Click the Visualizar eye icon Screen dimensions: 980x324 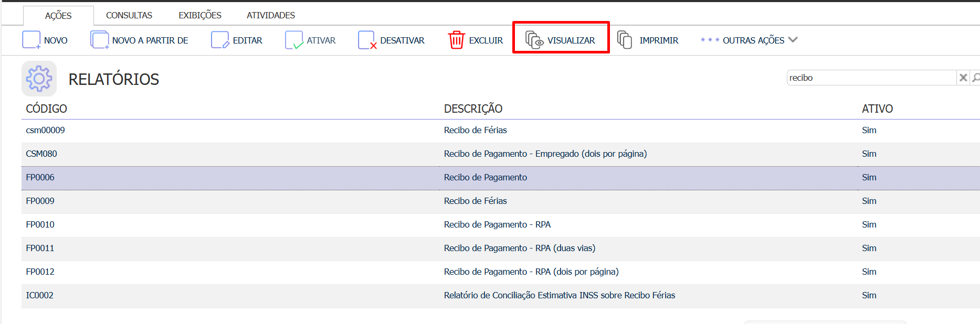[534, 40]
